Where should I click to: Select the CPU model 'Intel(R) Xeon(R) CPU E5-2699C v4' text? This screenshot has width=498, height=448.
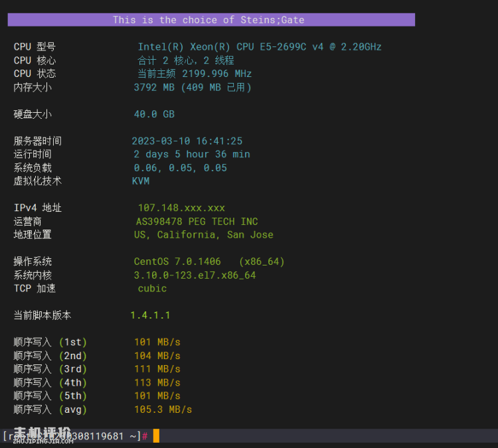point(230,47)
